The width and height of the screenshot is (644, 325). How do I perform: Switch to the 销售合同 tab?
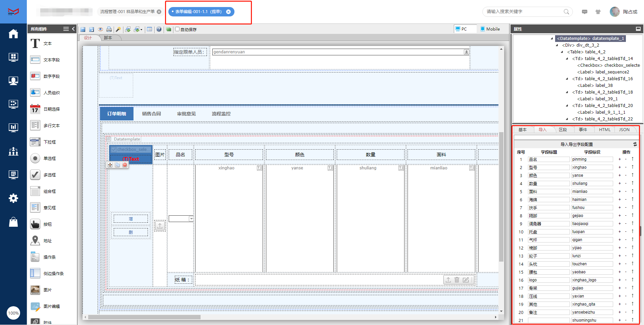151,114
